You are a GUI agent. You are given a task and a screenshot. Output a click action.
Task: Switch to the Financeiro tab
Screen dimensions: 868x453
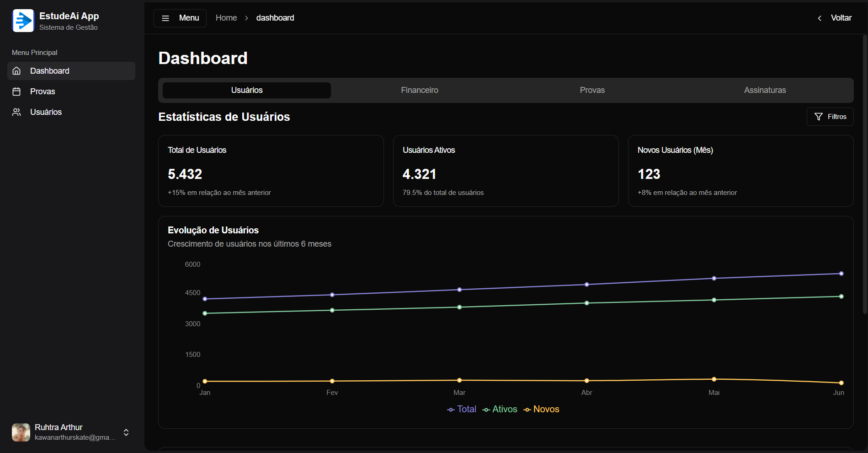click(419, 90)
